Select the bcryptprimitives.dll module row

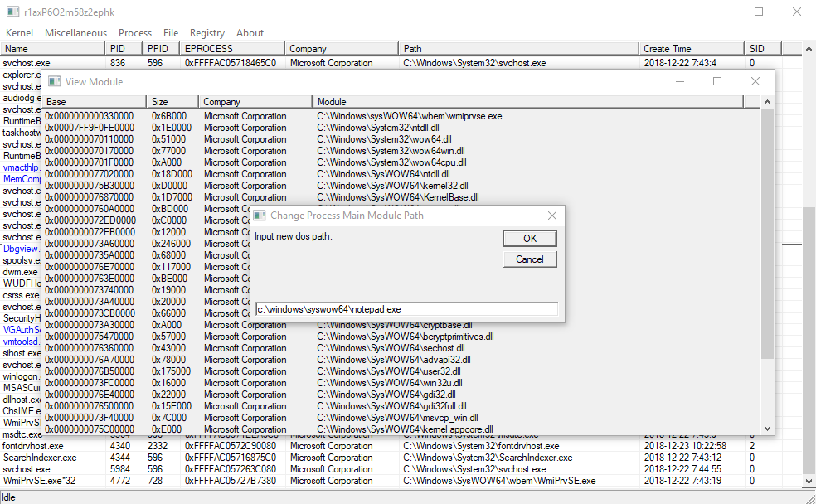coord(401,337)
